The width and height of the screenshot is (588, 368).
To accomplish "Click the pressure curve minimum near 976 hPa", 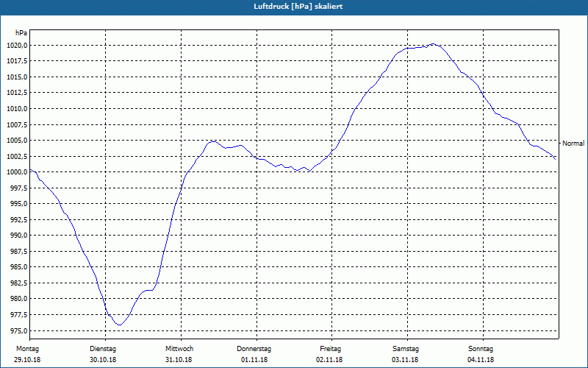I will (119, 325).
